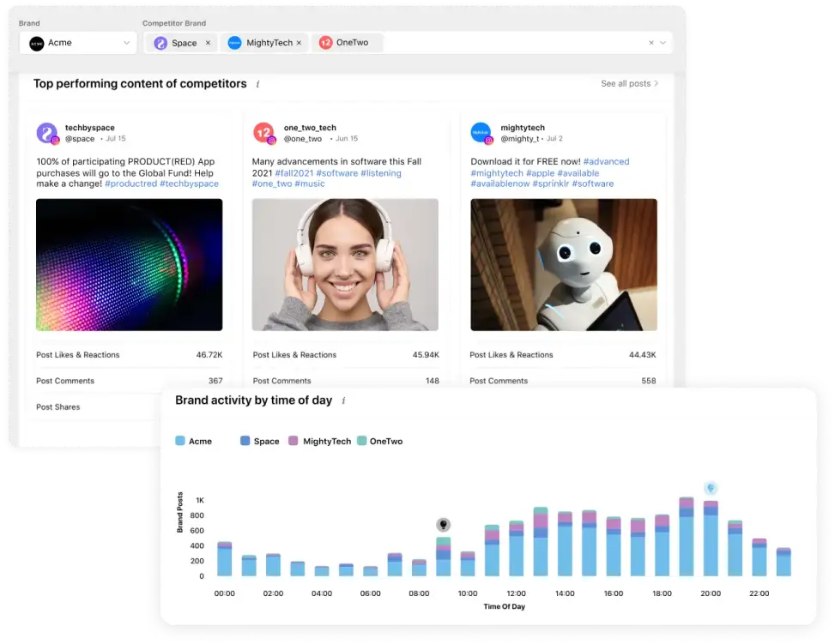Expand the Competitor Brand dropdown arrow
835x644 pixels.
point(663,43)
